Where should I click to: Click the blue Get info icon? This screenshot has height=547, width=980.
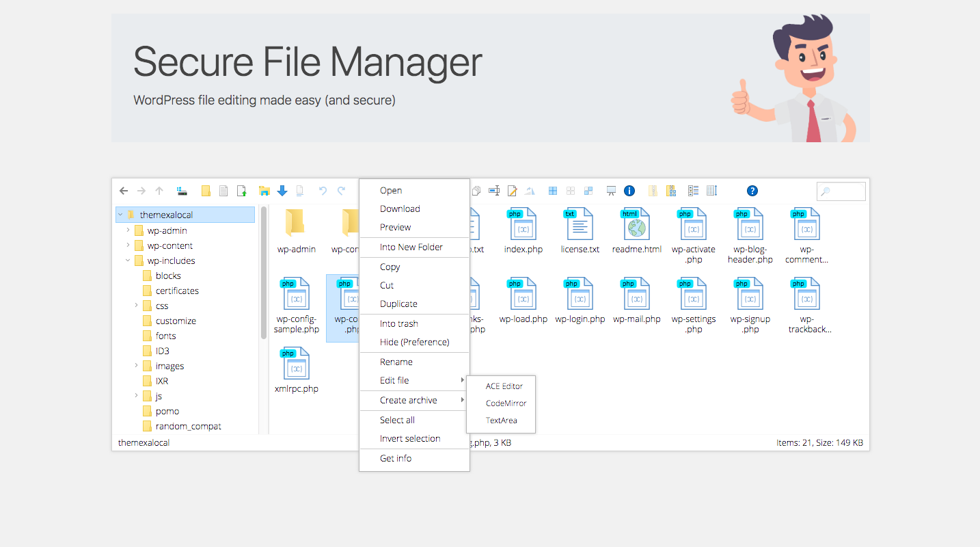(x=630, y=191)
